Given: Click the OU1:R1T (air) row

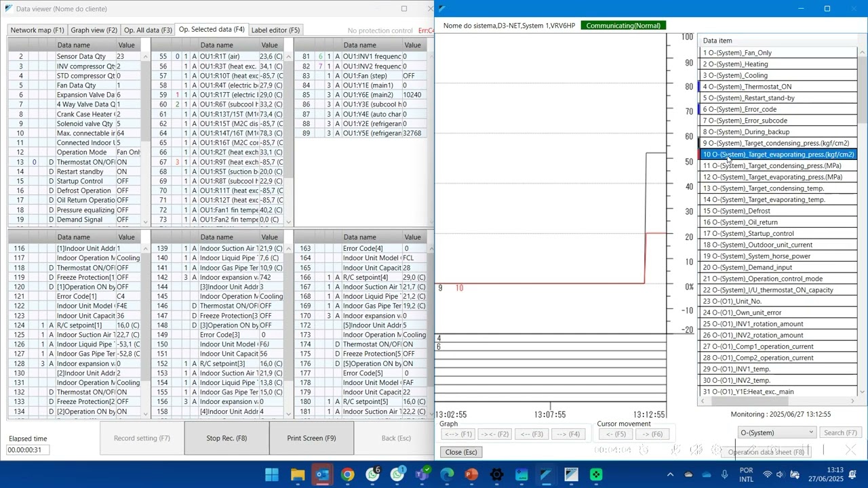Looking at the screenshot, I should [218, 57].
